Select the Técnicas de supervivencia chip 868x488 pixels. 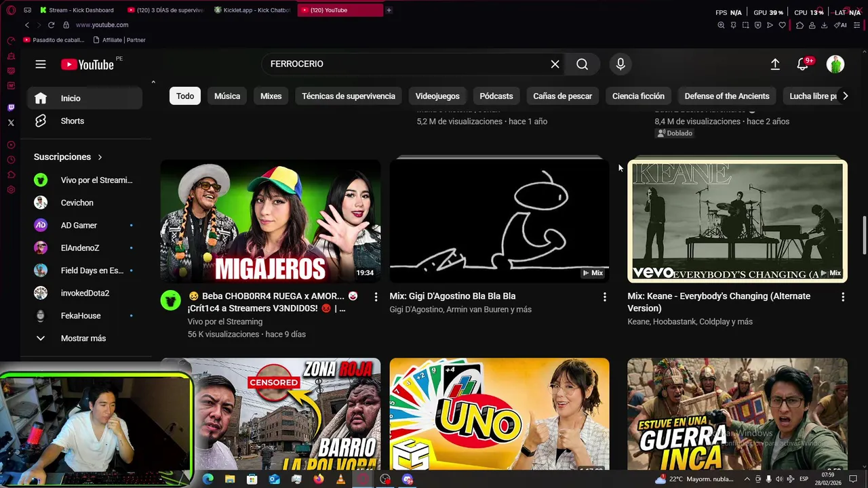[349, 96]
